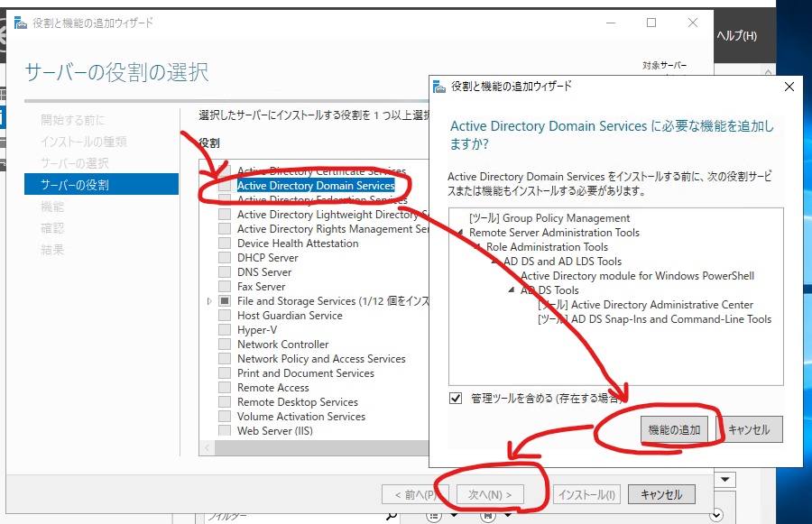Screen dimensions: 812x524
Task: Check Active Directory Lightweight Directory Services box
Action: tap(225, 215)
